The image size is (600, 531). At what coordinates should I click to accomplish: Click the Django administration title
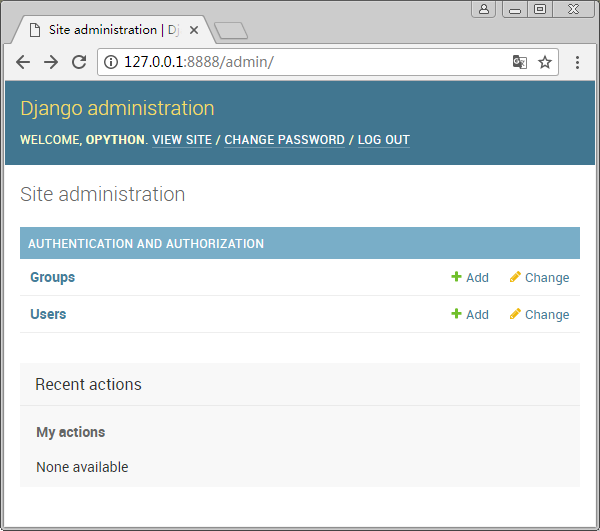117,108
